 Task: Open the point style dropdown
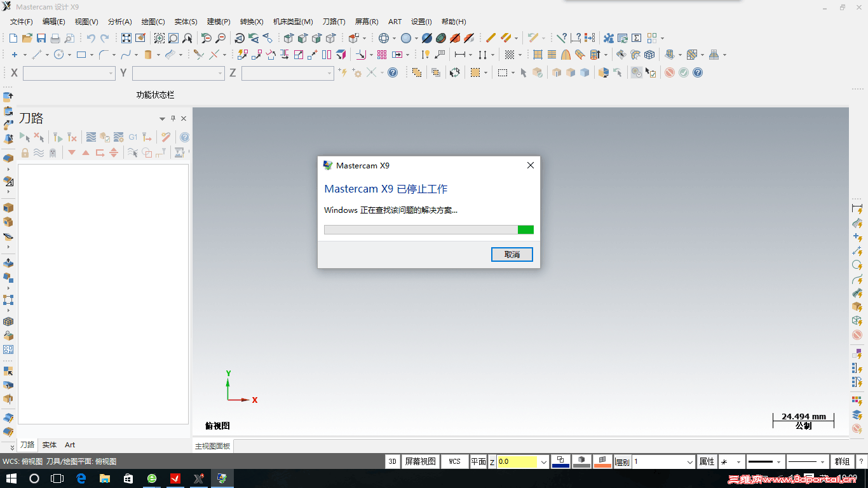tap(738, 462)
